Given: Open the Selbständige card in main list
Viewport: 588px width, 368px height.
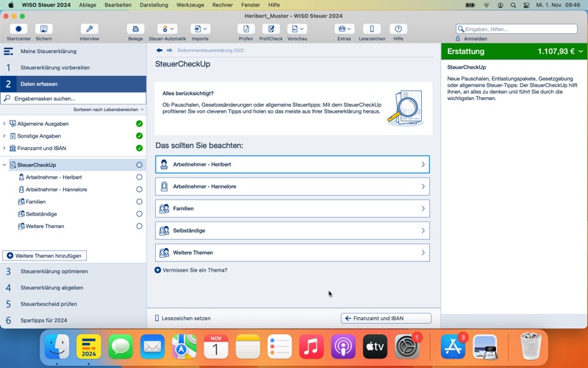Looking at the screenshot, I should (x=293, y=230).
